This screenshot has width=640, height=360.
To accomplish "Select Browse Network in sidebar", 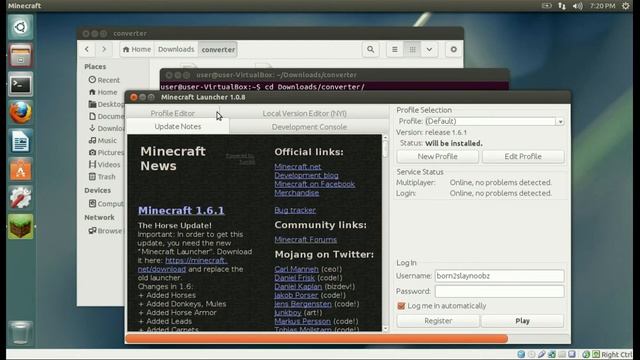I will tap(105, 231).
